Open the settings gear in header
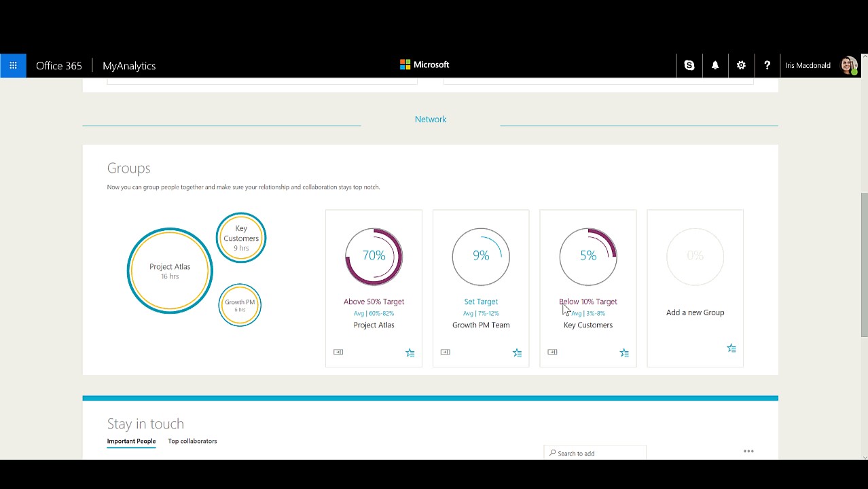The height and width of the screenshot is (489, 868). click(741, 66)
